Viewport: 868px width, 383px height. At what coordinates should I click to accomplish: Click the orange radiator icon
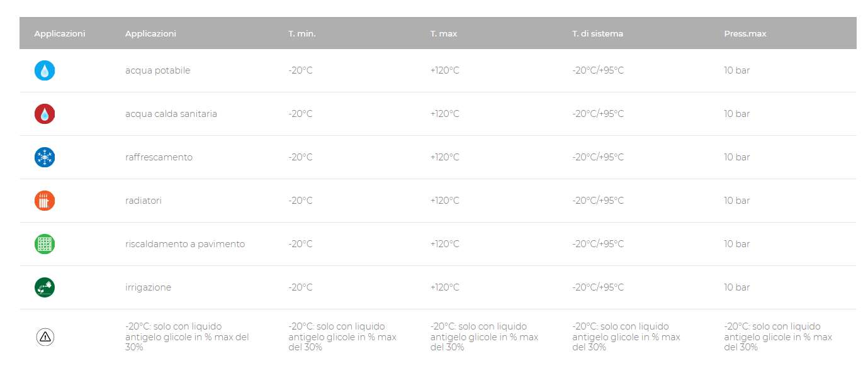click(x=45, y=201)
